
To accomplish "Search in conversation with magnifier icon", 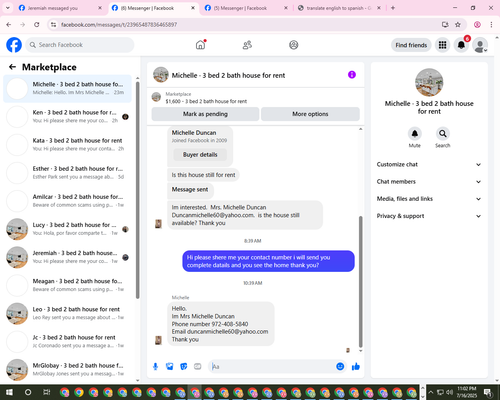I will click(x=443, y=134).
